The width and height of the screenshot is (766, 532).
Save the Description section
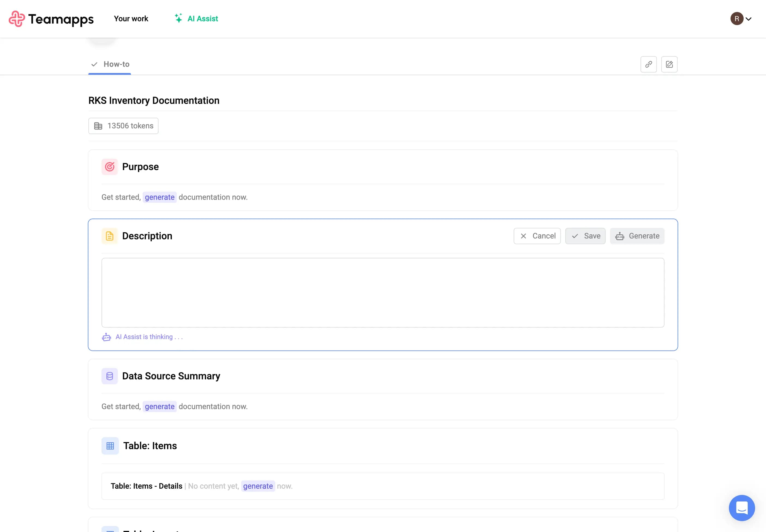coord(585,236)
